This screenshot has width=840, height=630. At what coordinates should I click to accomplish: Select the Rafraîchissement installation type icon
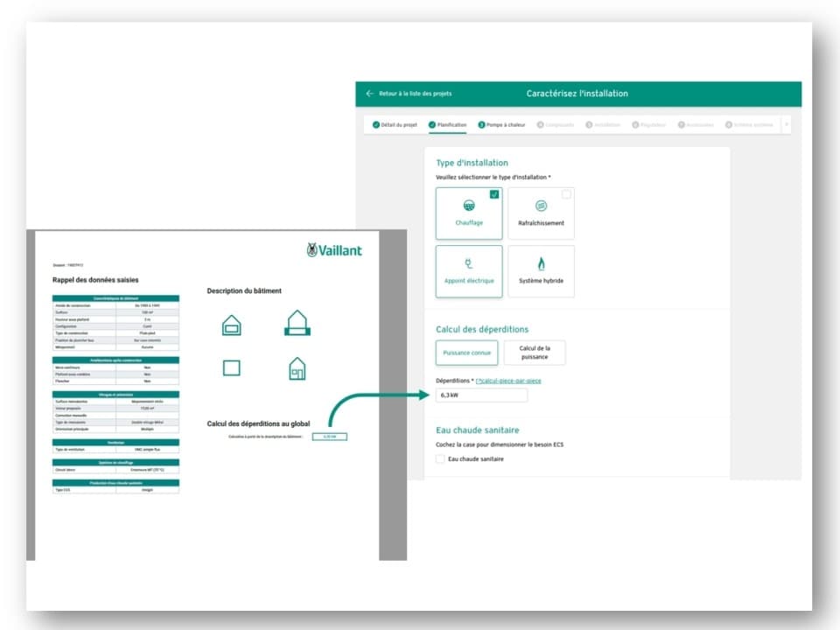(541, 206)
